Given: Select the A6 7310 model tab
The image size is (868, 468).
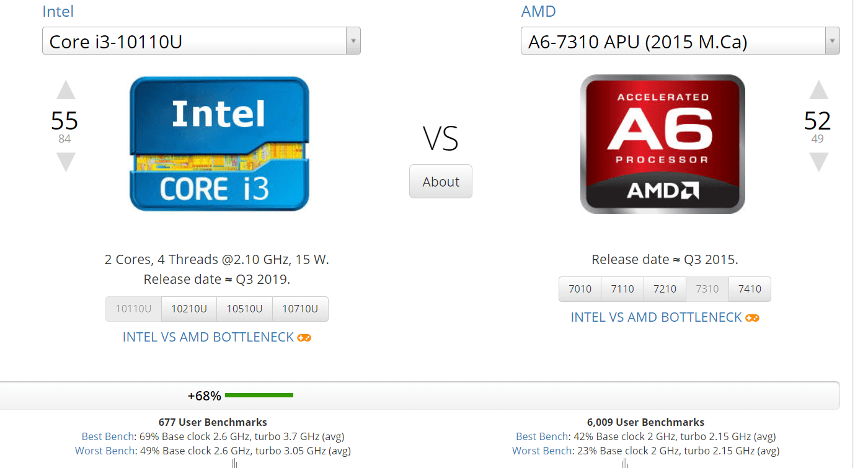Looking at the screenshot, I should [707, 289].
